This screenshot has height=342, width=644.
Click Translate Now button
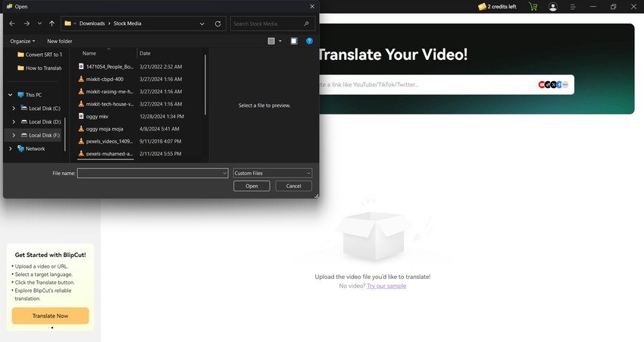(50, 315)
